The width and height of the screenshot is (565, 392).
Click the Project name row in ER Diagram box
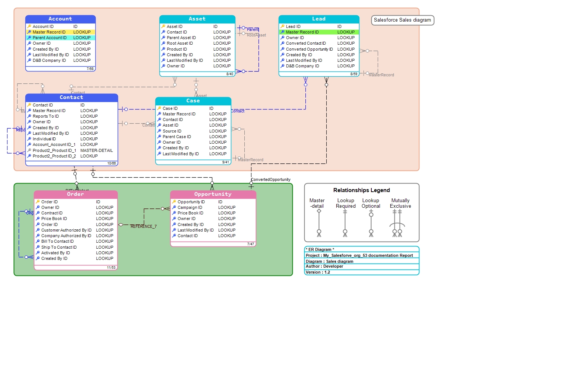click(x=362, y=255)
